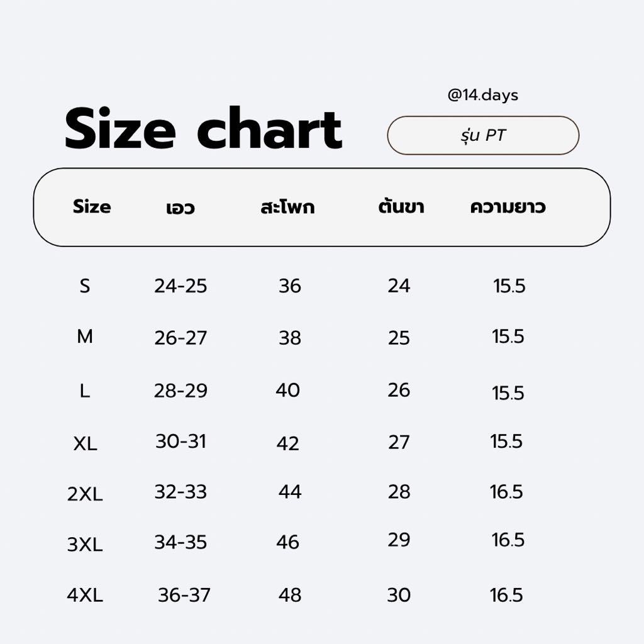The height and width of the screenshot is (644, 644).
Task: Click the 2XL size row label
Action: click(x=85, y=494)
